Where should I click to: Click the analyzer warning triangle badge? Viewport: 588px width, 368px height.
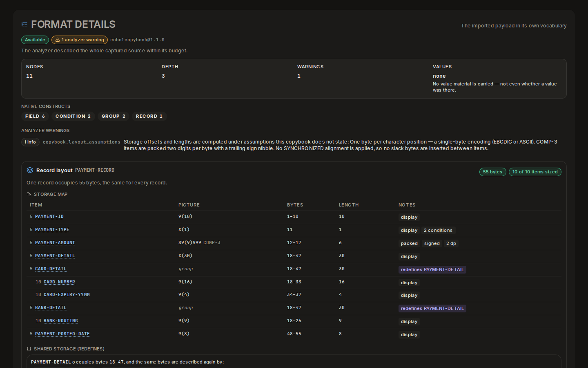tap(80, 40)
